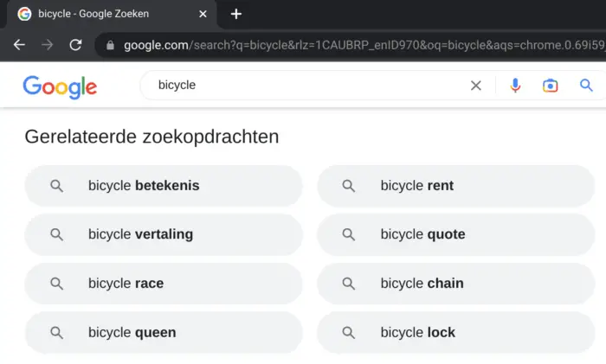Reload the current page
The width and height of the screenshot is (606, 364).
75,45
